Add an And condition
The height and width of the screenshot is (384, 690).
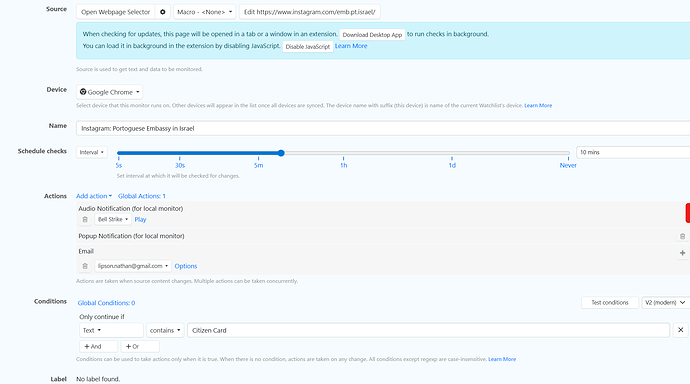pos(99,346)
